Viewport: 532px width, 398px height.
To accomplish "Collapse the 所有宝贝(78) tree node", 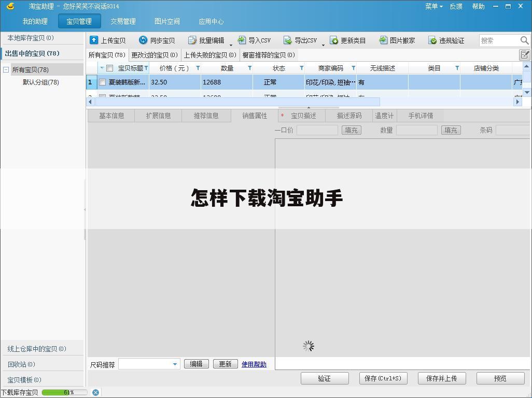I will pyautogui.click(x=6, y=69).
